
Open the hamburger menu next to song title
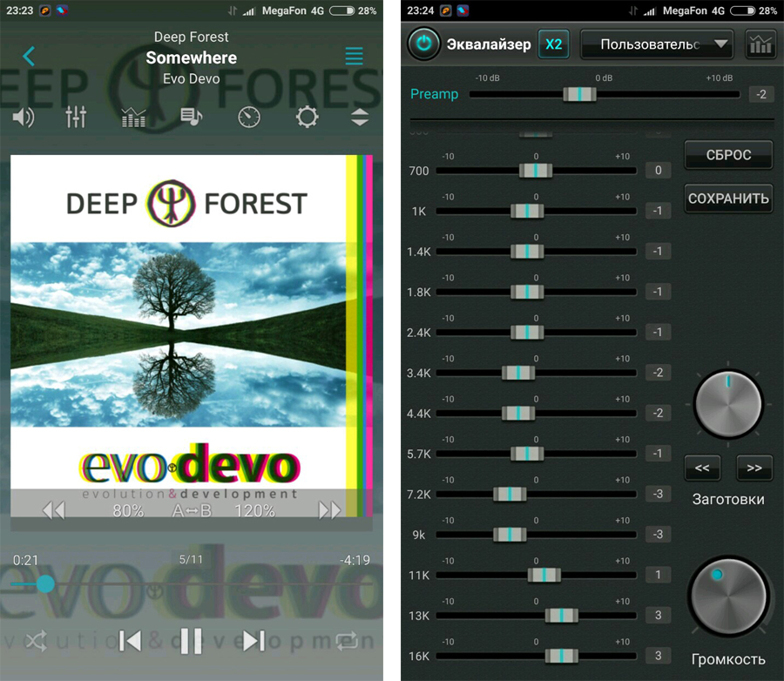[354, 56]
